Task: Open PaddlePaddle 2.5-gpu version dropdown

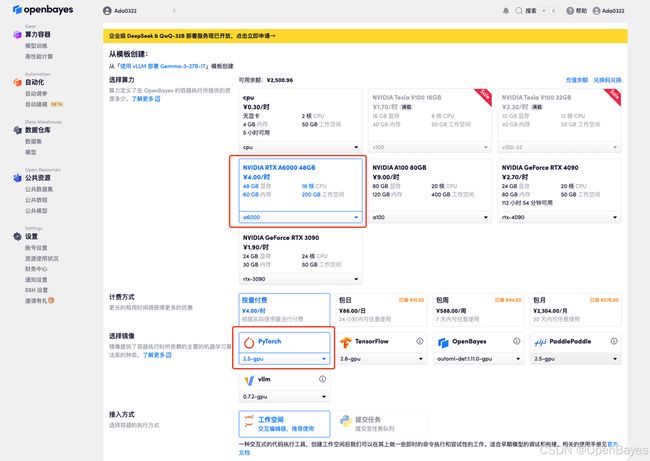Action: 575,359
